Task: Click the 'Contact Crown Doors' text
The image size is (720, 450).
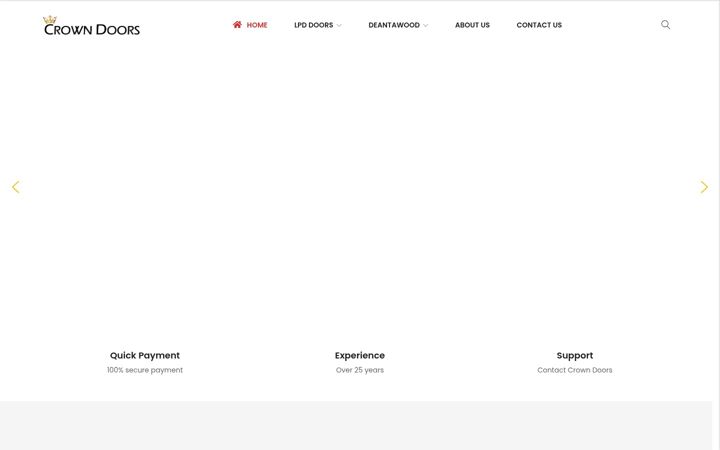Action: (574, 370)
